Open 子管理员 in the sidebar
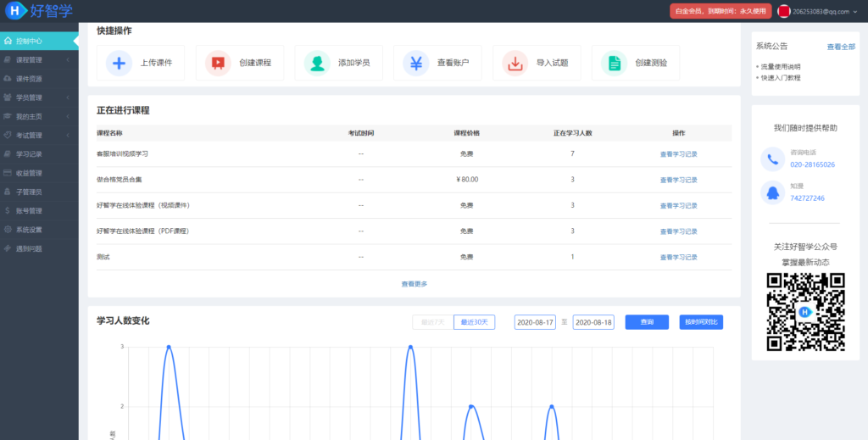868x440 pixels. (x=39, y=192)
